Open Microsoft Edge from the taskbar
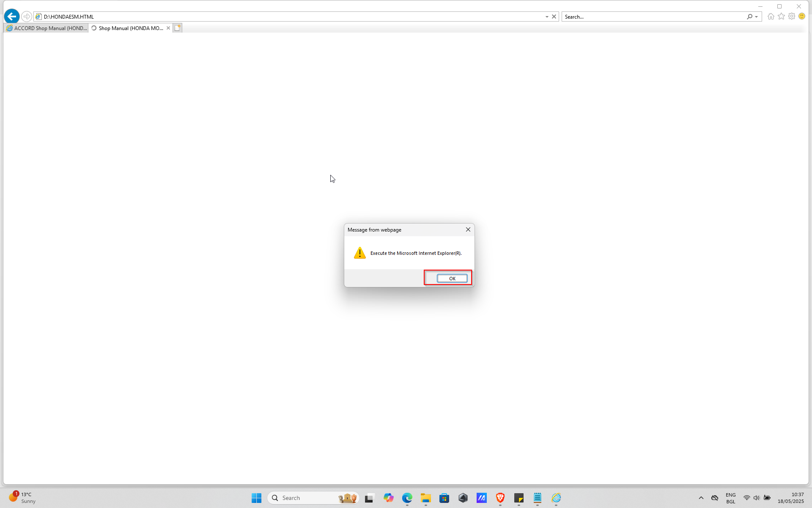Image resolution: width=812 pixels, height=508 pixels. 407,498
